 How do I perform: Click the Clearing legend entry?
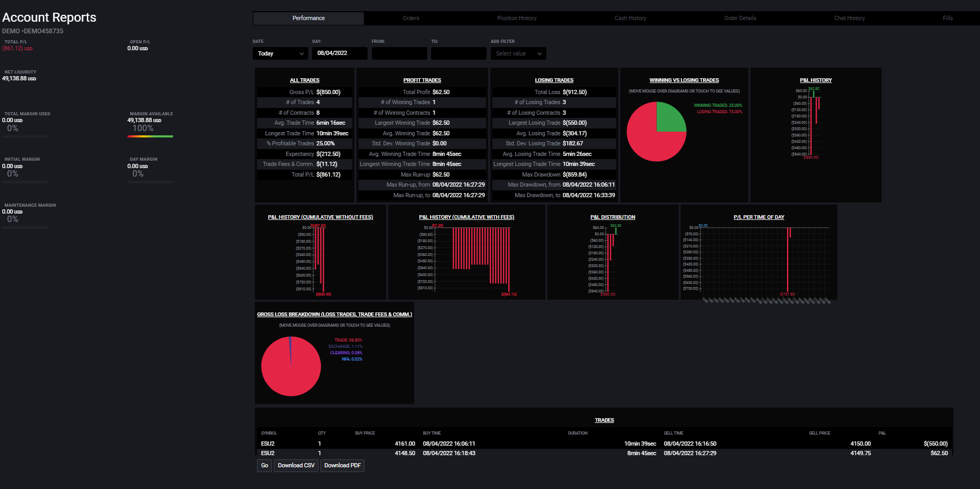pyautogui.click(x=346, y=353)
